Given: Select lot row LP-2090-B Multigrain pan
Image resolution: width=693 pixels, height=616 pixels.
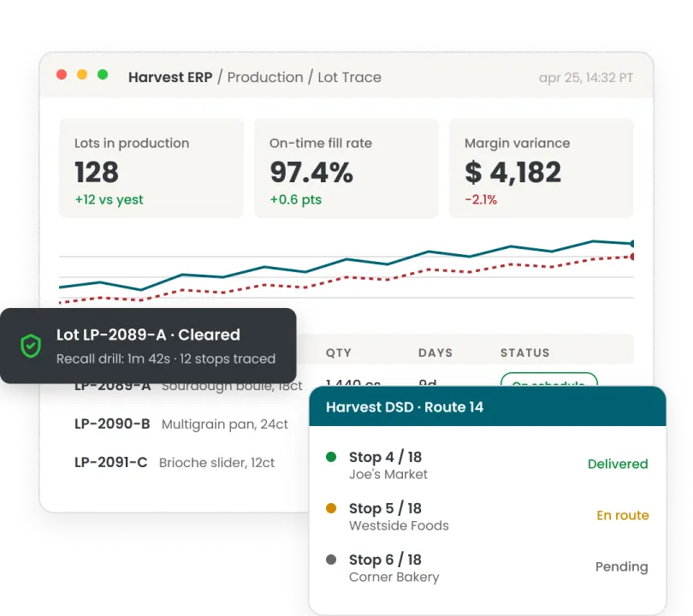Looking at the screenshot, I should [181, 424].
